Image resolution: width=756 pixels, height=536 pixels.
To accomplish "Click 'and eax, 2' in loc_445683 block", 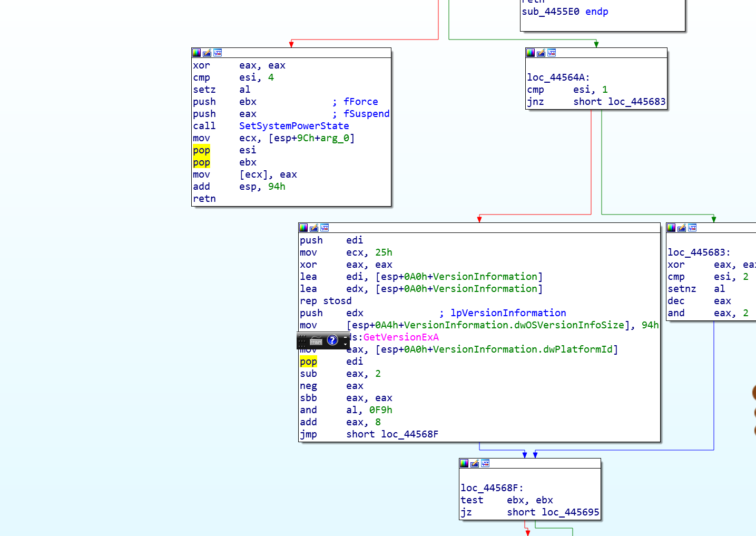I will point(708,313).
